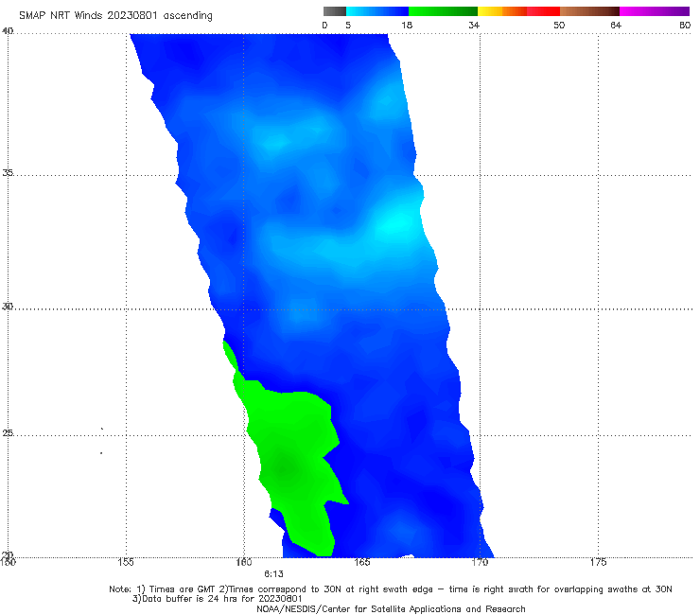The width and height of the screenshot is (700, 615).
Task: Click the longitude label '175'
Action: pos(598,562)
